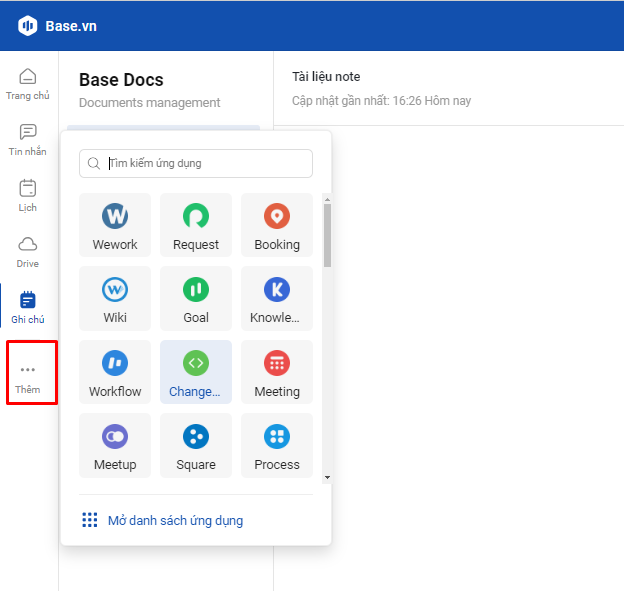This screenshot has width=624, height=591.
Task: Open Drive in the sidebar
Action: [27, 252]
